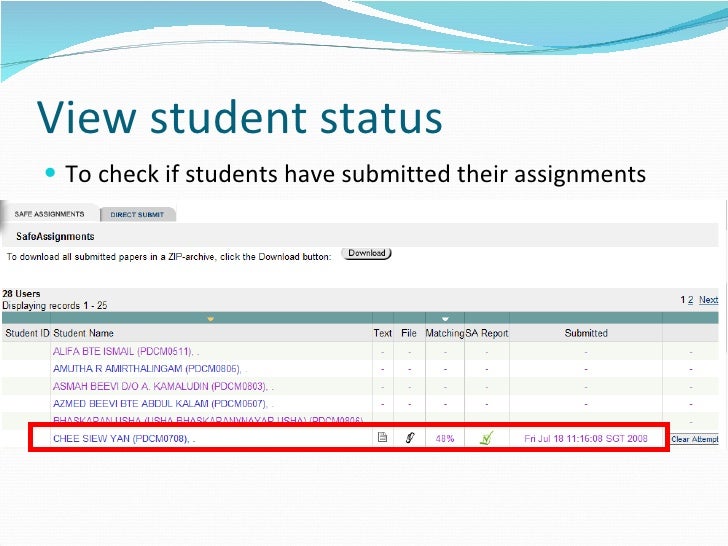Open student AZMED BEEVI BTE ABDUL KALAM
Image resolution: width=728 pixels, height=546 pixels.
[160, 403]
